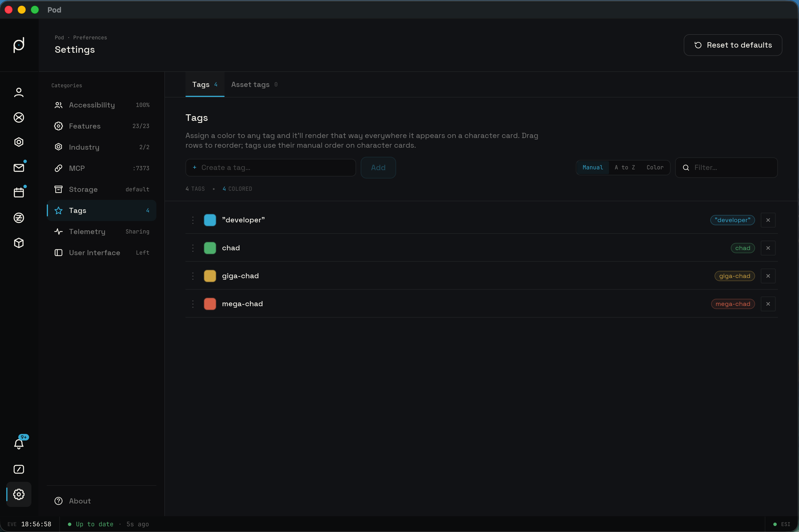Click the chad tag preview pill
The height and width of the screenshot is (532, 799).
(742, 248)
